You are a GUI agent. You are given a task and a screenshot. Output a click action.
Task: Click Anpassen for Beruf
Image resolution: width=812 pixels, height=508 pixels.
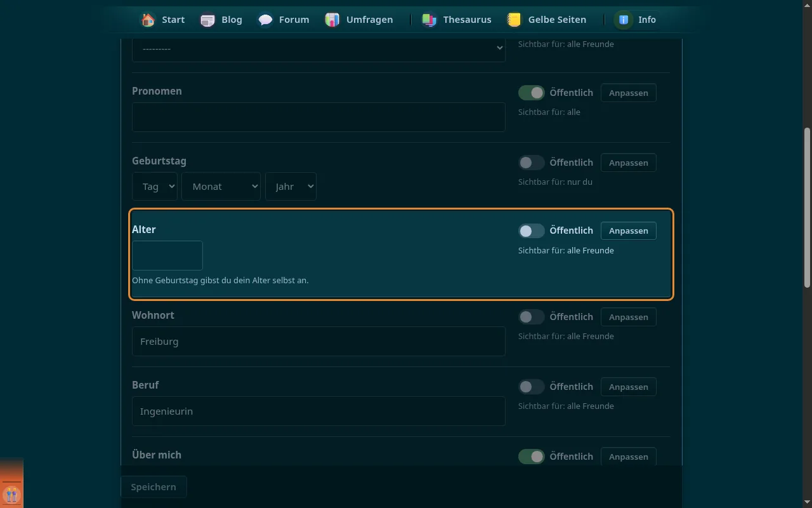tap(629, 387)
